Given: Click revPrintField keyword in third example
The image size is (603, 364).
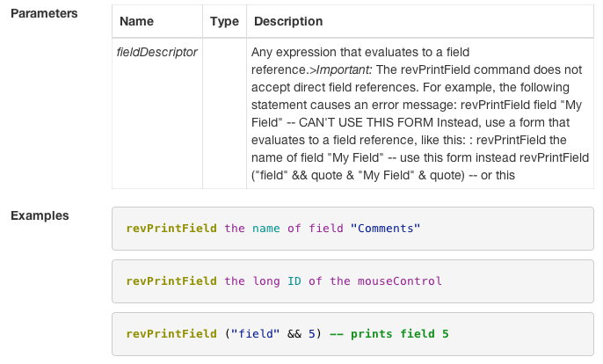Looking at the screenshot, I should coord(171,334).
